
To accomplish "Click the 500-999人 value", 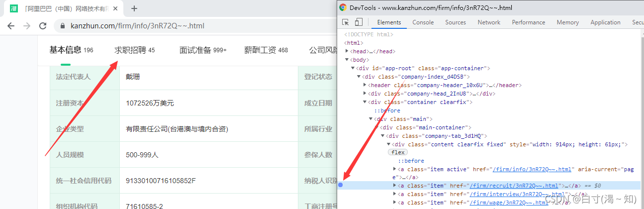I will tap(142, 155).
